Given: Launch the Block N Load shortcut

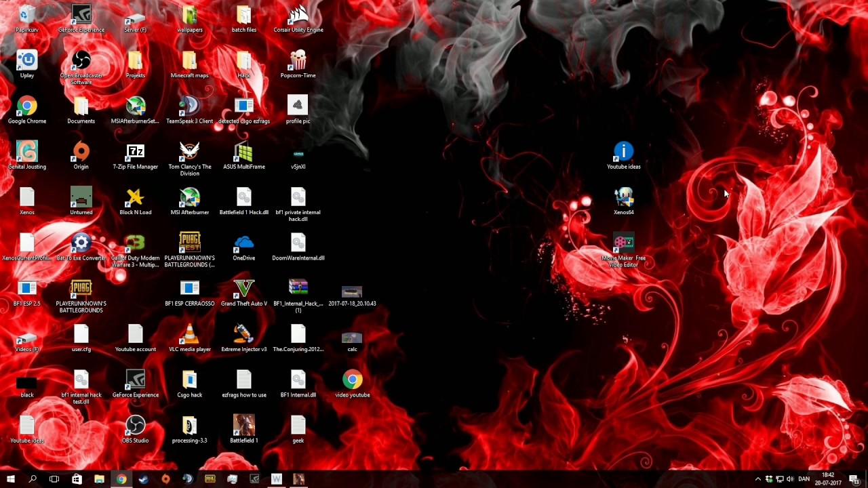Looking at the screenshot, I should tap(135, 201).
